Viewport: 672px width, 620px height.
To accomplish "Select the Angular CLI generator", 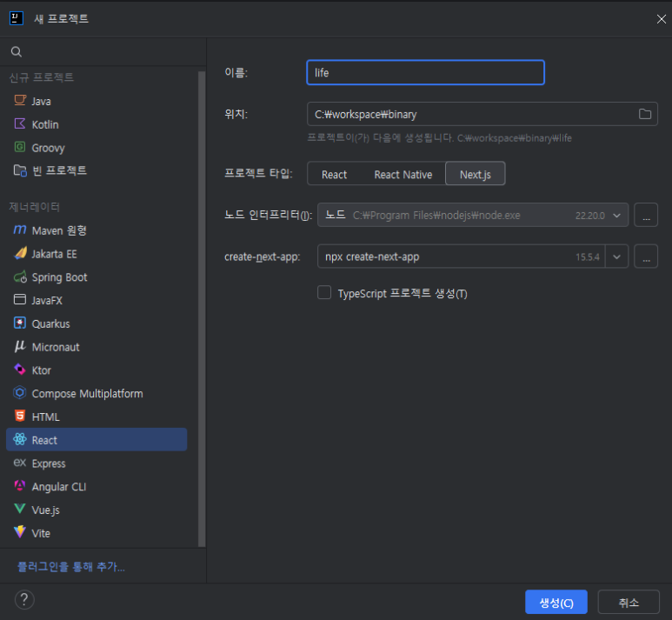I will 96,486.
